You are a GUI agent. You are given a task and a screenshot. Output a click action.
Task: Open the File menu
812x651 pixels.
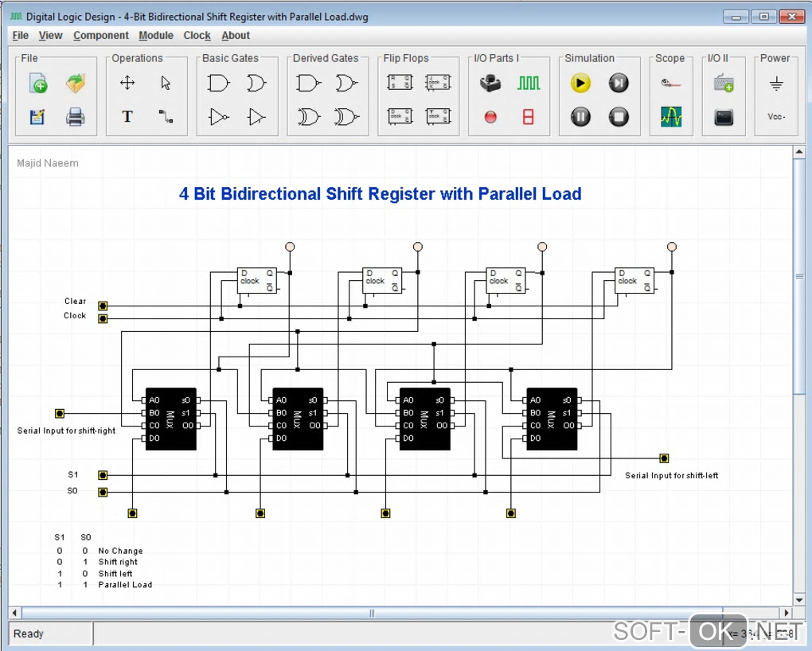click(20, 35)
